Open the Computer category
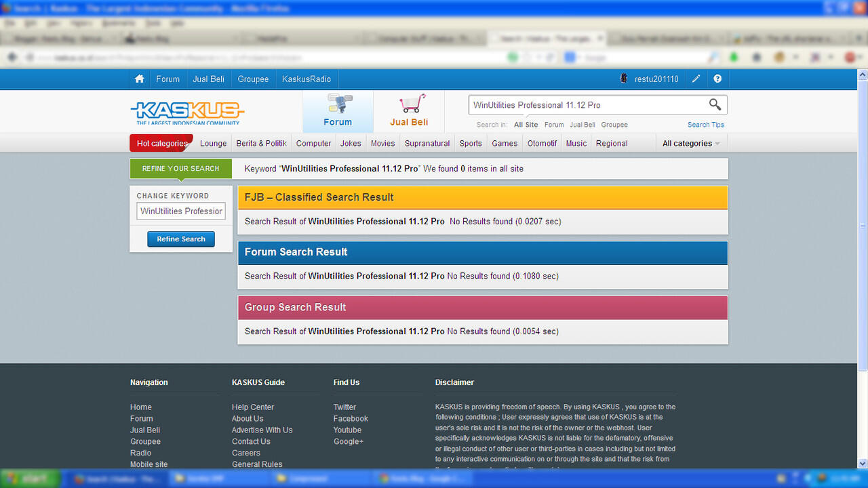Screen dimensions: 868x488 (313, 143)
